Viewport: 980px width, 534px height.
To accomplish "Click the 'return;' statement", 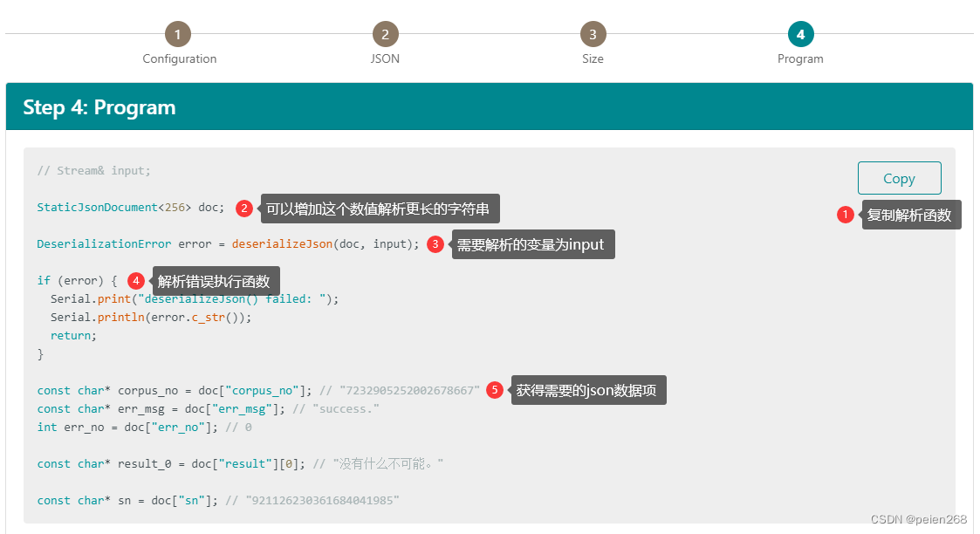I will 74,335.
